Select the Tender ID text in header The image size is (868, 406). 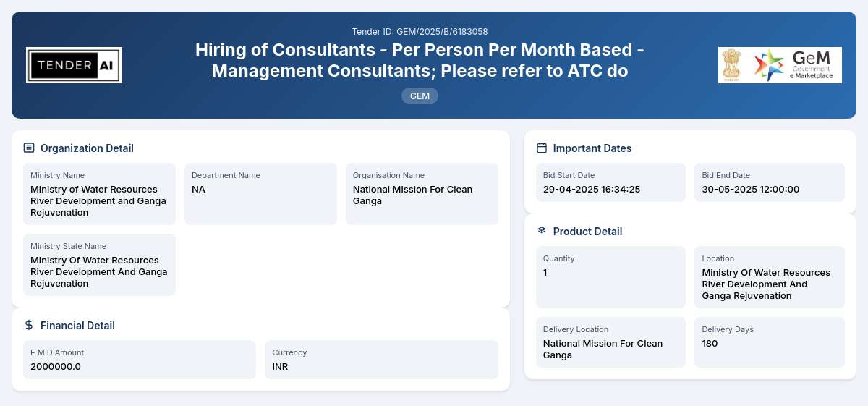[420, 31]
